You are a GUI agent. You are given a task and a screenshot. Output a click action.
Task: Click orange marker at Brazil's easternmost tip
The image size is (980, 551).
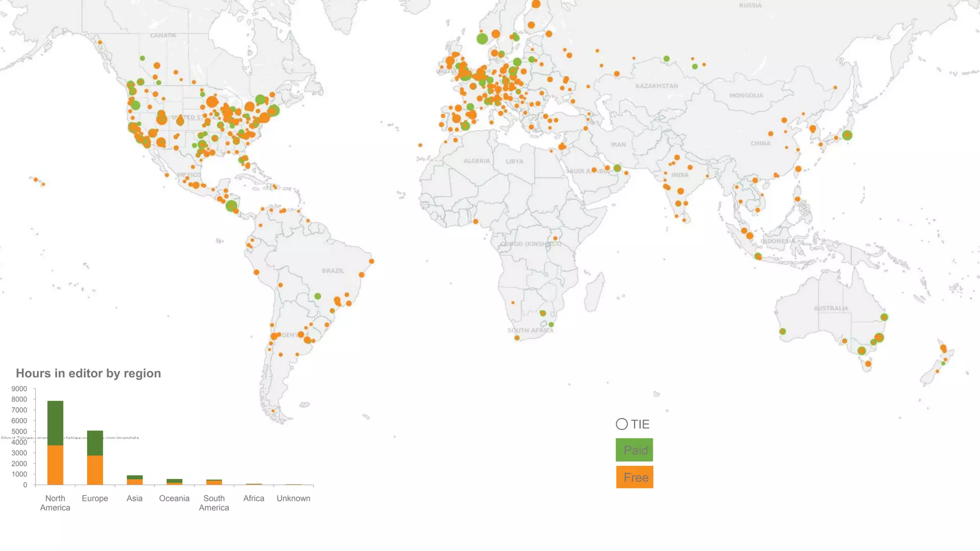pyautogui.click(x=372, y=261)
